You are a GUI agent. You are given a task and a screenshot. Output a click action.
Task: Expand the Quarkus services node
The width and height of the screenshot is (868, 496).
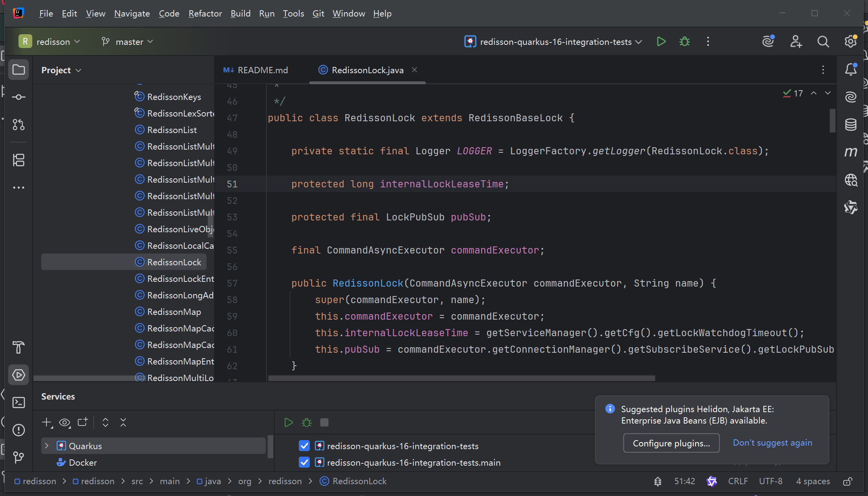(x=47, y=446)
